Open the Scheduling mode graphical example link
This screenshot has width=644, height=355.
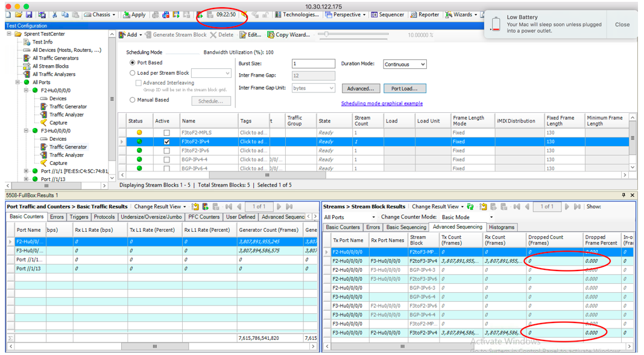tap(382, 104)
